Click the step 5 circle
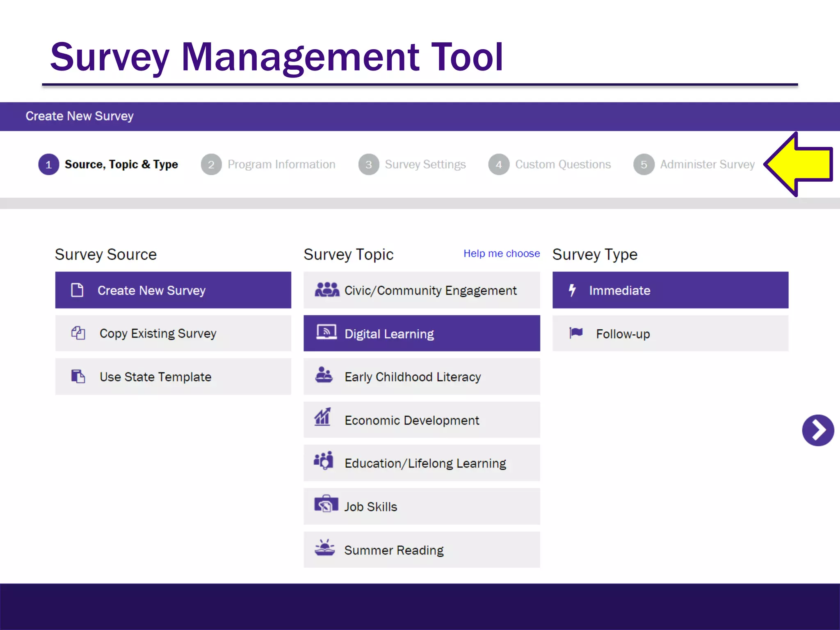The image size is (840, 630). click(x=644, y=164)
